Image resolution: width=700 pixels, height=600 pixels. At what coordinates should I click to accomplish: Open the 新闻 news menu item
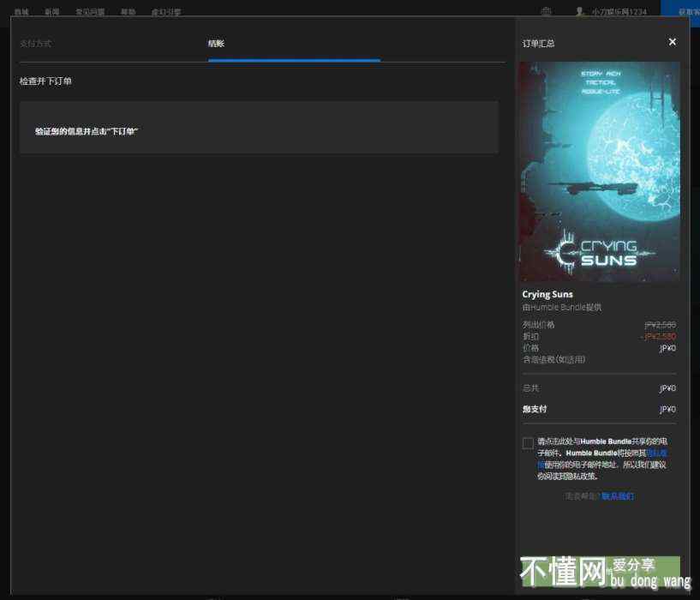[x=51, y=12]
